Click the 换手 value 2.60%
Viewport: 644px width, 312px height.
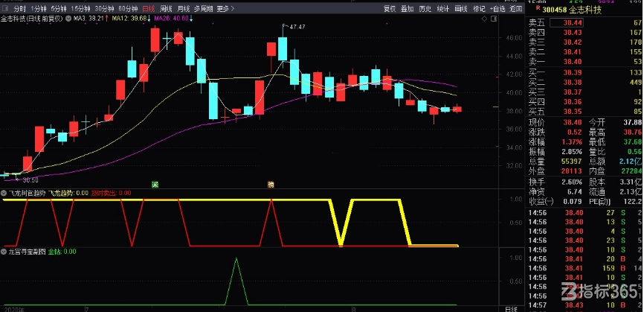(x=572, y=182)
